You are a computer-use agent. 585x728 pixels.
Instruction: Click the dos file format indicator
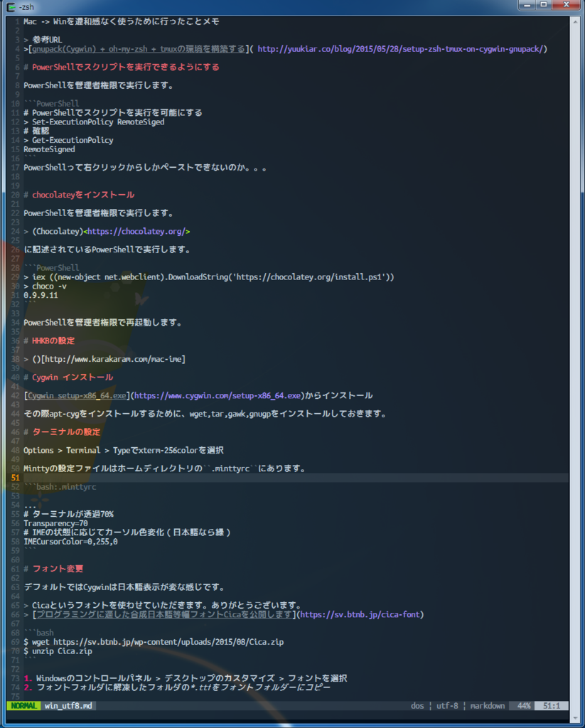tap(417, 706)
